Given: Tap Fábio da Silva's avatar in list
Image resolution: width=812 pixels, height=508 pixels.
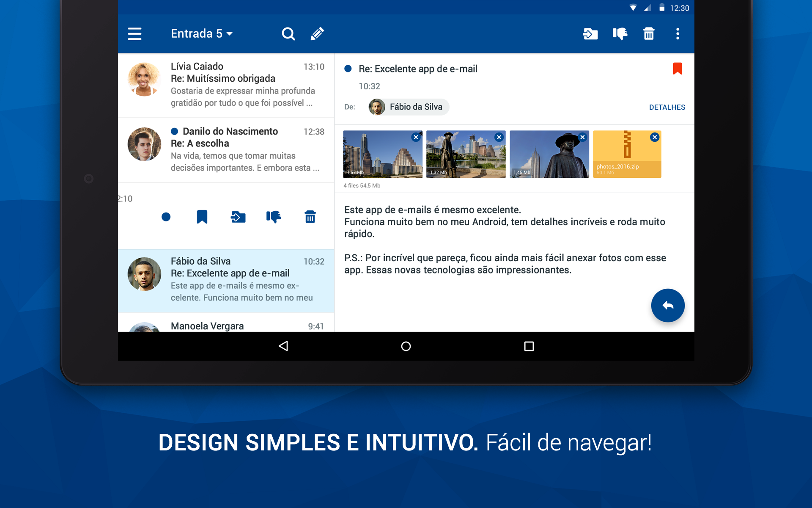Looking at the screenshot, I should (144, 274).
